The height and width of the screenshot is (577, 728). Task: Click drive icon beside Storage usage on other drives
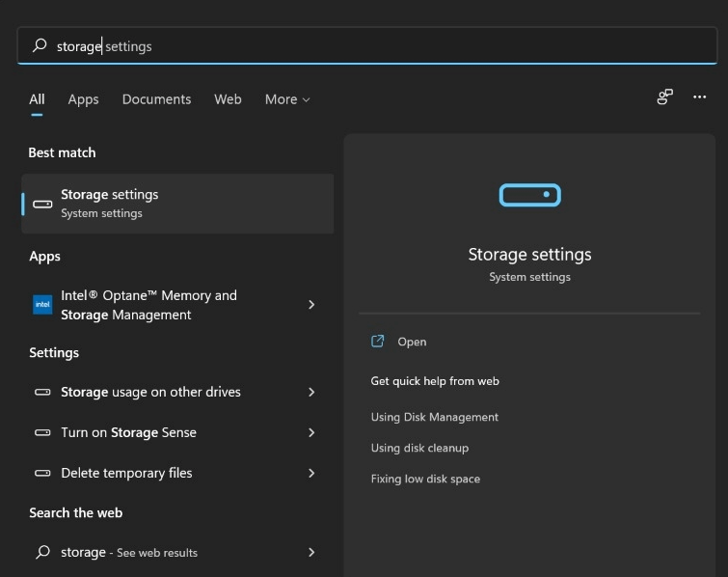pyautogui.click(x=42, y=392)
